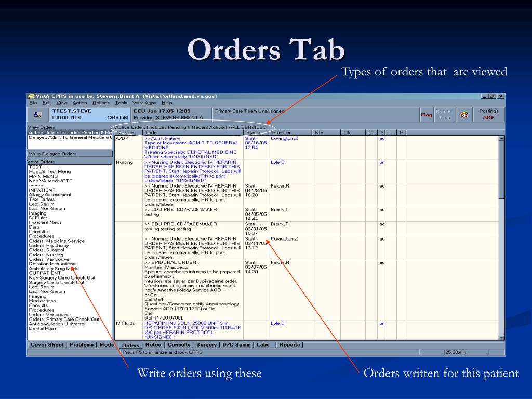Click the ECU visit and provider box

[171, 114]
